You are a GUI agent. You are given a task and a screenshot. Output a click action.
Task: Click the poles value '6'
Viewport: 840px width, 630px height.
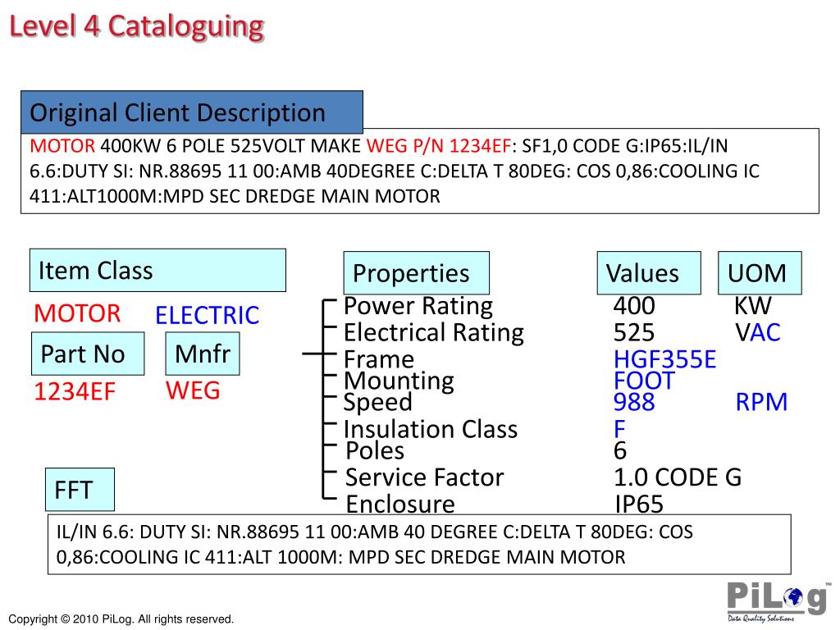[x=620, y=450]
